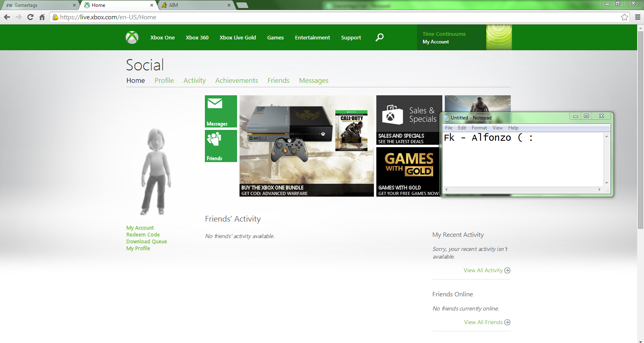This screenshot has width=644, height=343.
Task: Open My Account in the header
Action: point(436,42)
